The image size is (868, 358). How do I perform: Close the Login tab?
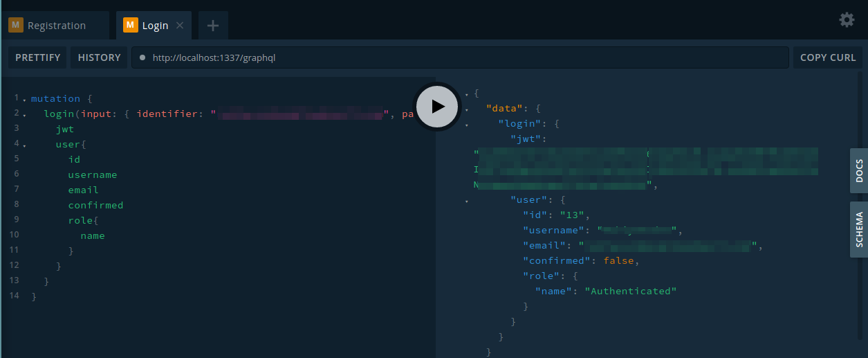pos(180,26)
